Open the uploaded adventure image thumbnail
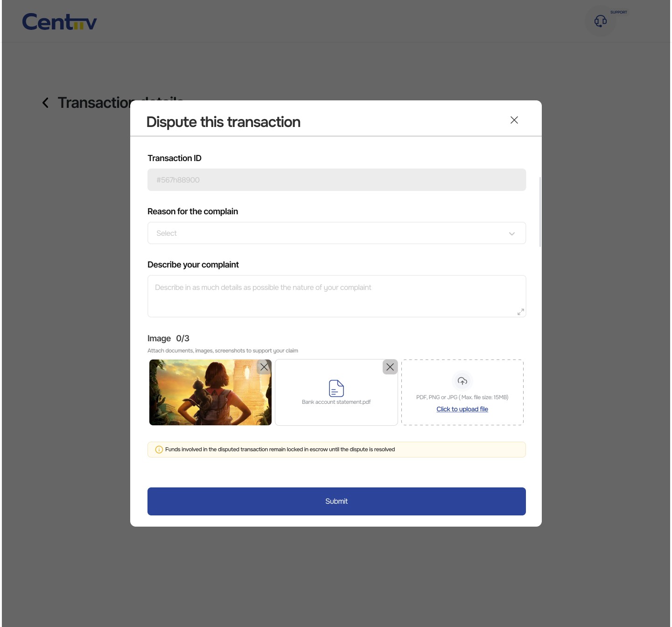Viewport: 672px width, 627px height. coord(210,392)
